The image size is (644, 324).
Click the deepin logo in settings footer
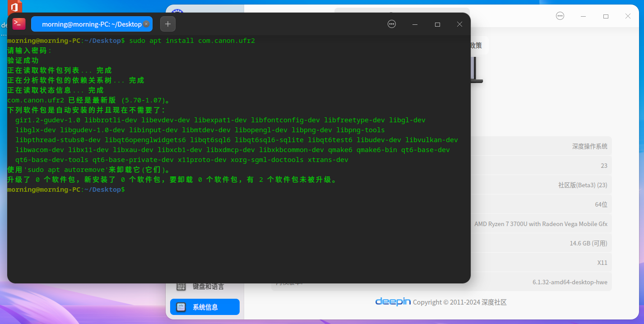tap(393, 301)
